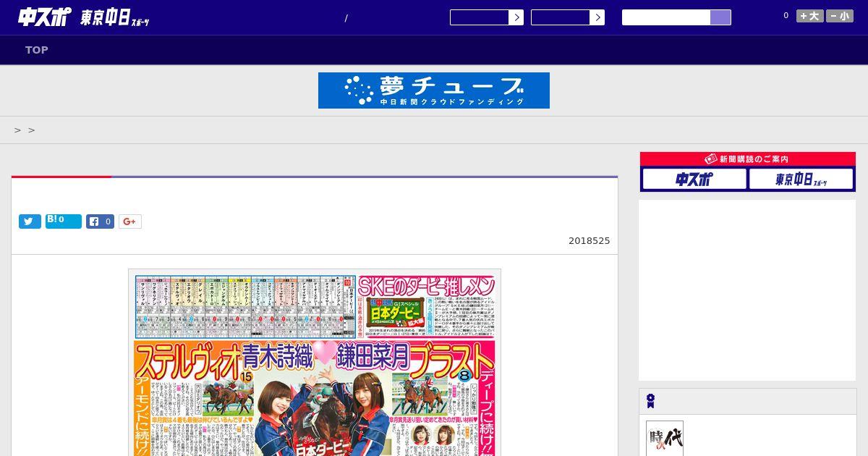Open the 時代 thumbnail in sidebar

665,439
